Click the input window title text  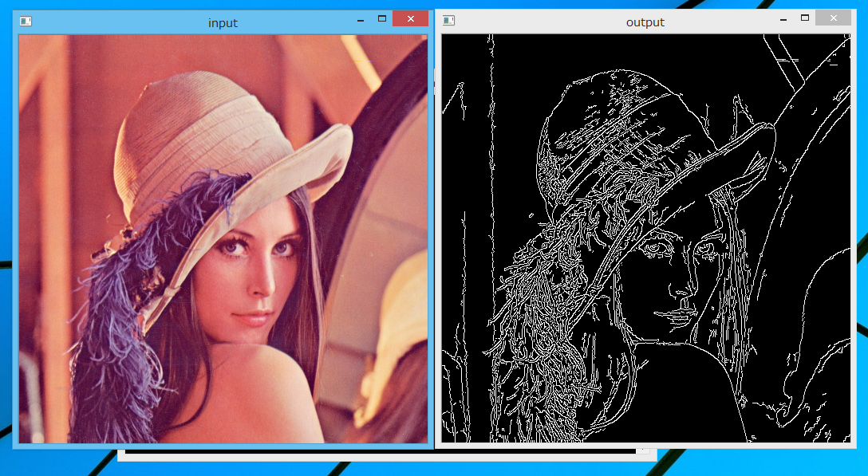point(223,22)
